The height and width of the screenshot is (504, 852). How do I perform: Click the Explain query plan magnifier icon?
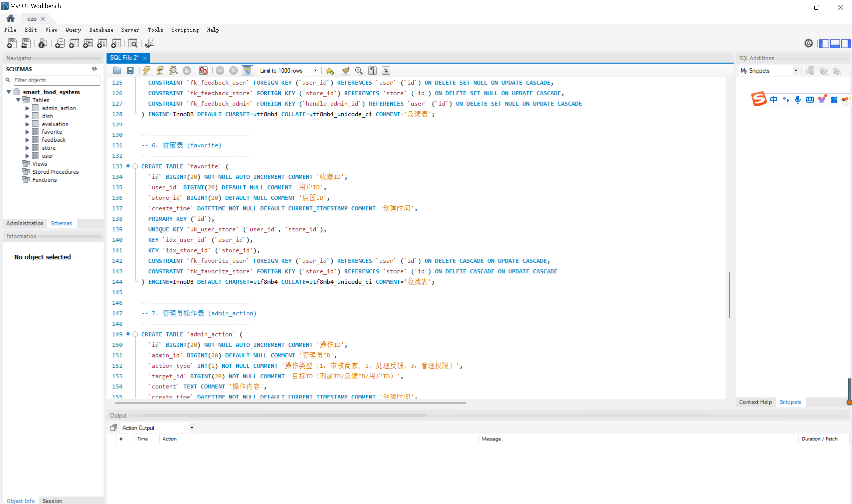pos(173,70)
